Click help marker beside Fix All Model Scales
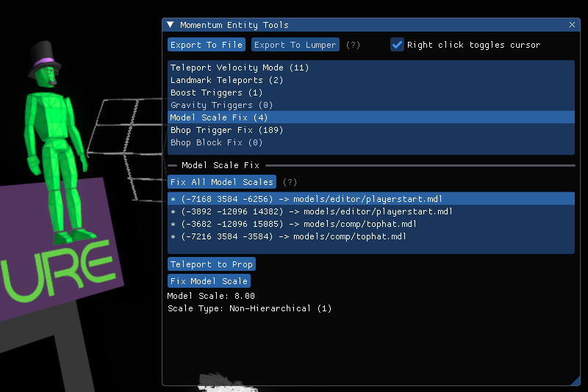This screenshot has width=588, height=392. click(x=290, y=182)
